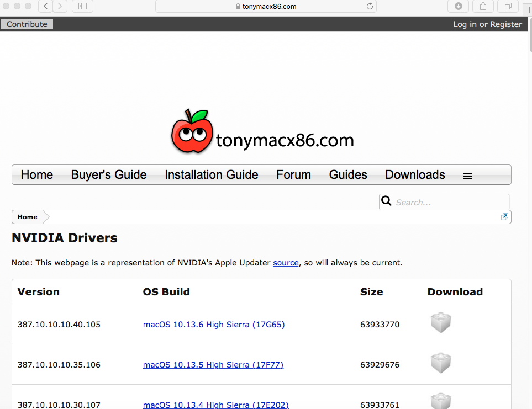Viewport: 532px width, 409px height.
Task: Open Installation Guide in navigation
Action: point(212,175)
